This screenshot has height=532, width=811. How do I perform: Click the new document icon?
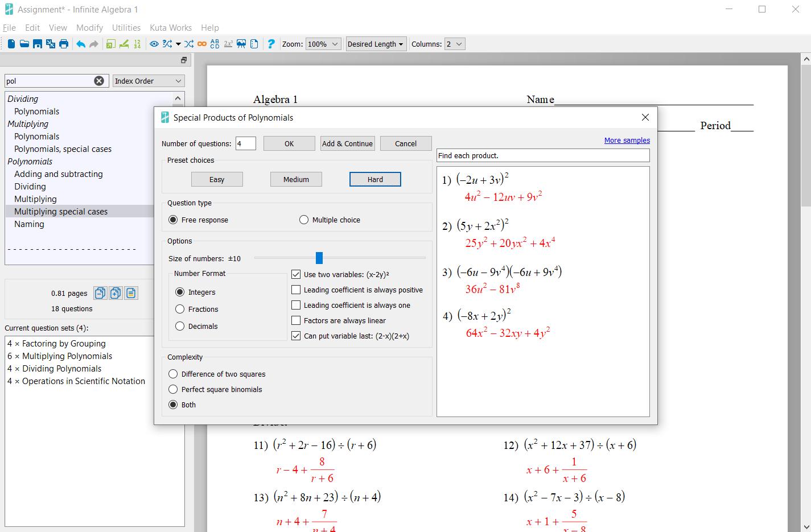[11, 44]
